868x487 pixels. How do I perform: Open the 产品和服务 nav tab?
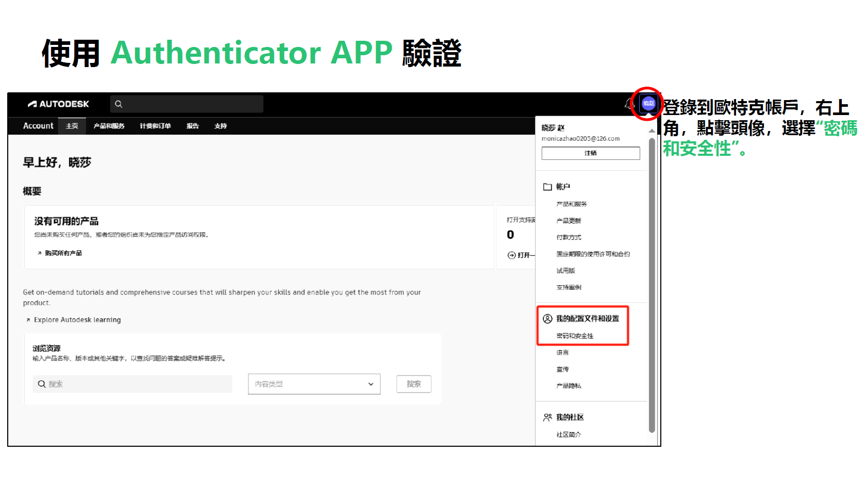pos(109,126)
